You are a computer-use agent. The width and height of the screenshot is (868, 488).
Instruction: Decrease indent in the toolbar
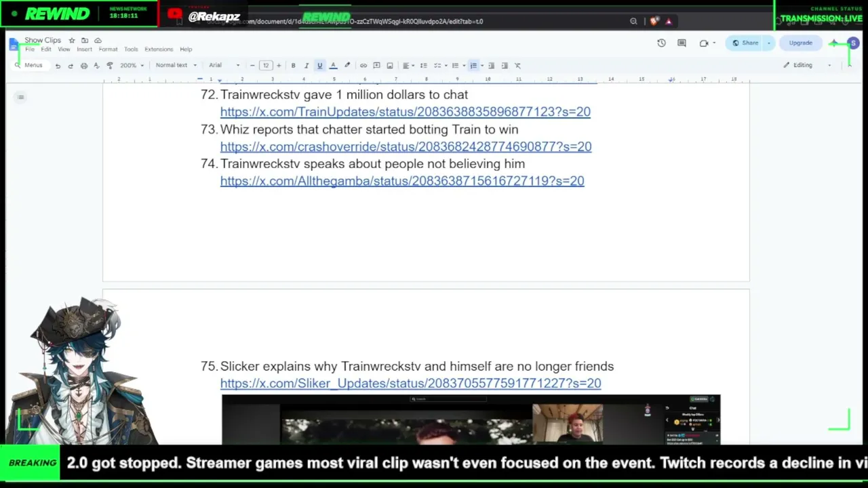492,66
